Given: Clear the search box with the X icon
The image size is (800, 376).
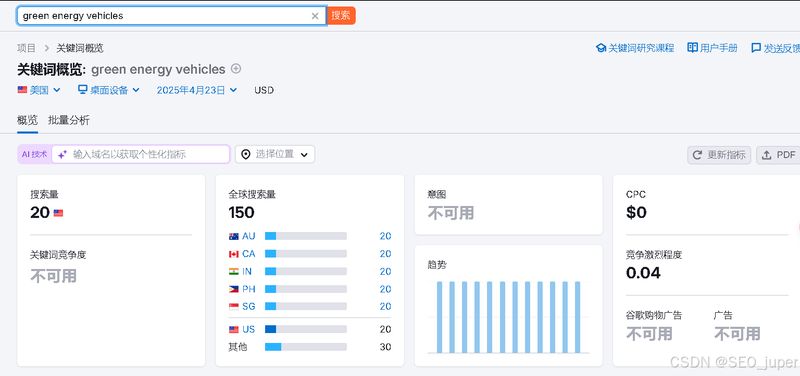Looking at the screenshot, I should 315,16.
